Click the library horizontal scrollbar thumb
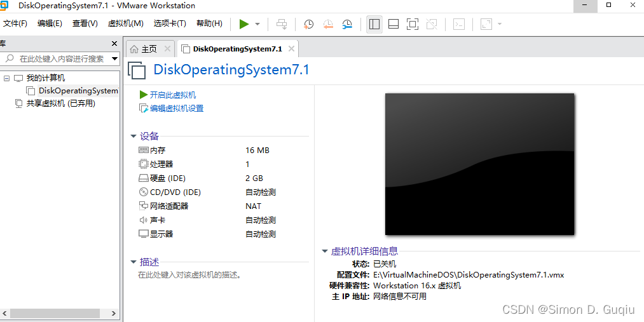Screen dimensions: 644x322 (55, 313)
